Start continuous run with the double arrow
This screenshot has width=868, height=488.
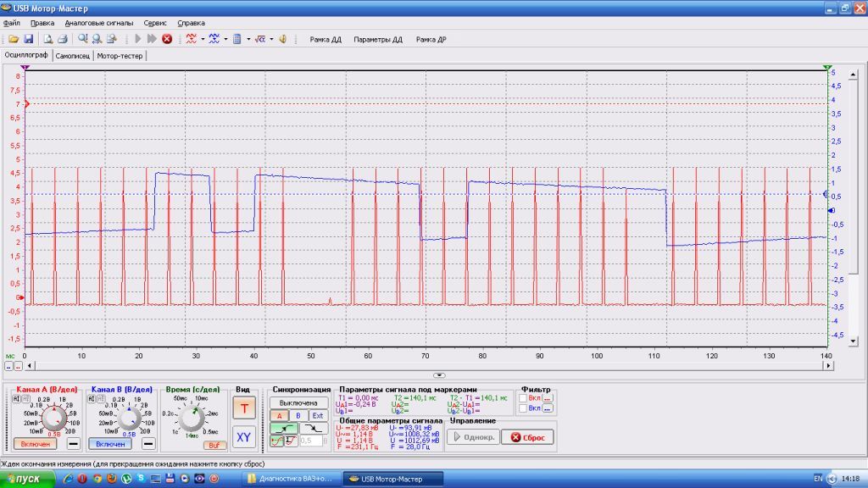[x=152, y=39]
